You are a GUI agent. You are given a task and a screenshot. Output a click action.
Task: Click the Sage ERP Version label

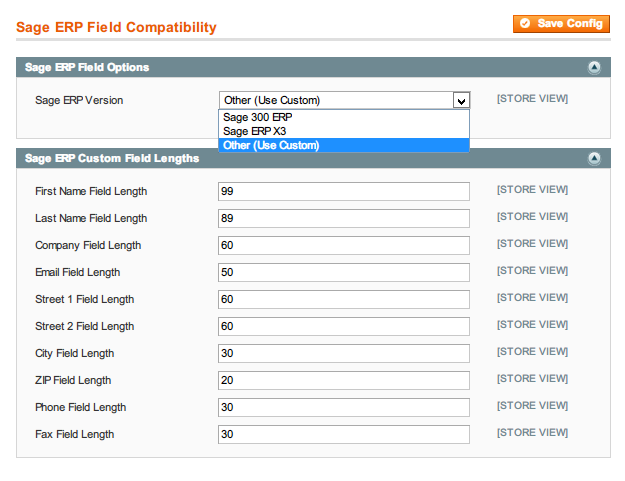[79, 100]
